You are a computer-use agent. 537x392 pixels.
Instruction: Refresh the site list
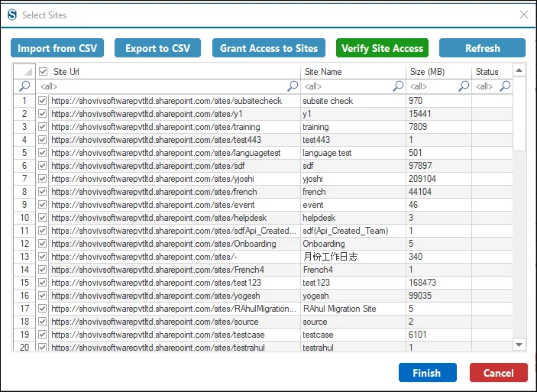482,48
